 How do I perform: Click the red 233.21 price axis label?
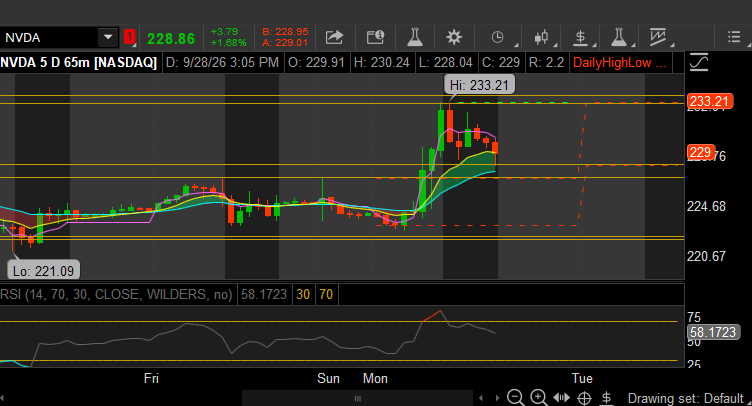point(709,101)
